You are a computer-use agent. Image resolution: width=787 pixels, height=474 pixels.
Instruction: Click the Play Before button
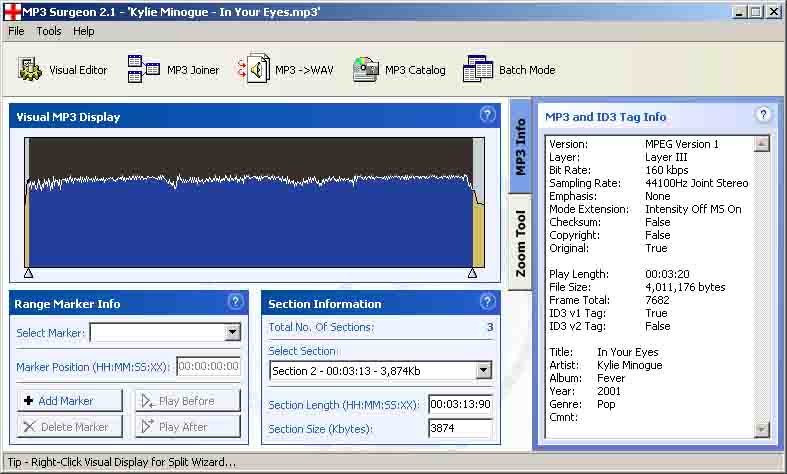188,401
